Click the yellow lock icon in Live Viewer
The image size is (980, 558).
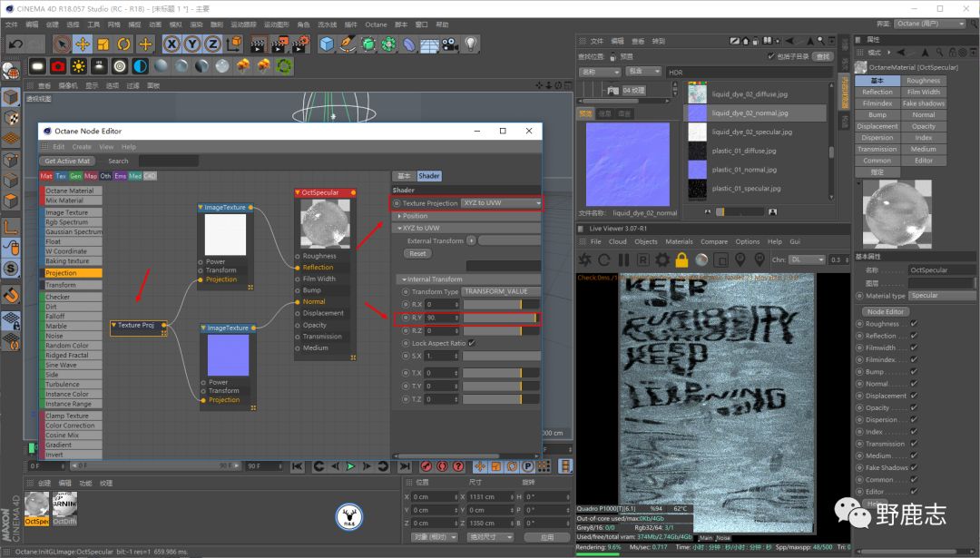coord(681,259)
